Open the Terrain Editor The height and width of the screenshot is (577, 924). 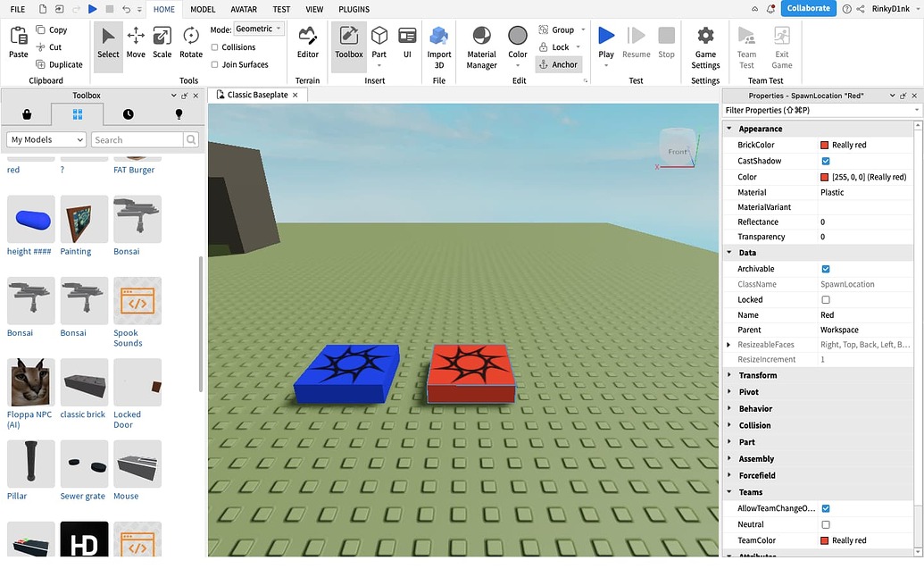click(x=308, y=43)
